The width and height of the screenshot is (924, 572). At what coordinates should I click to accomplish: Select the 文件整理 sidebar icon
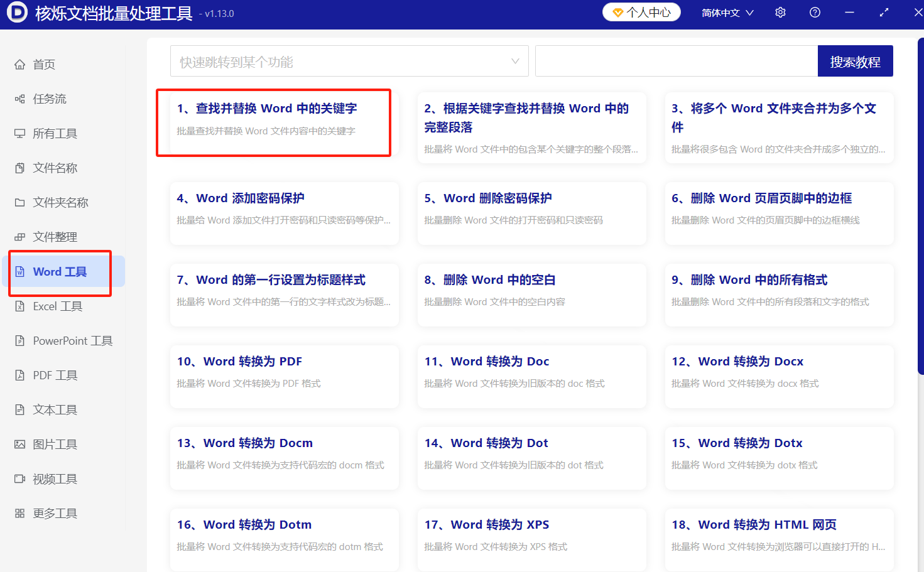21,237
